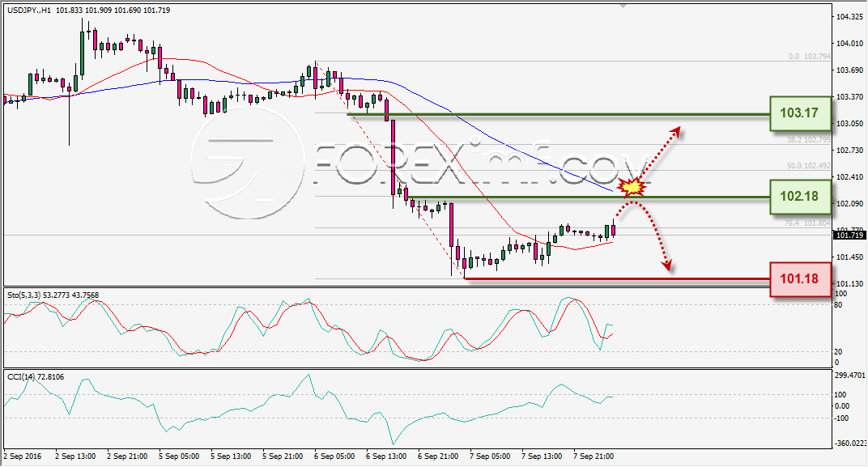Select the red horizontal line at 101.18
Viewport: 868px width, 467px height.
[x=617, y=279]
